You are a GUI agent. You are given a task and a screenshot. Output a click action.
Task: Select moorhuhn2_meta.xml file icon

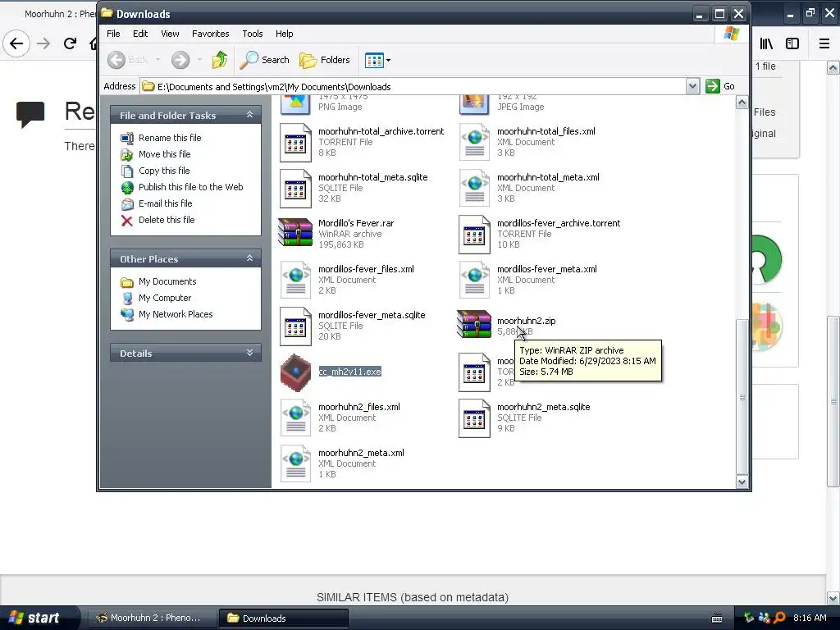click(295, 464)
